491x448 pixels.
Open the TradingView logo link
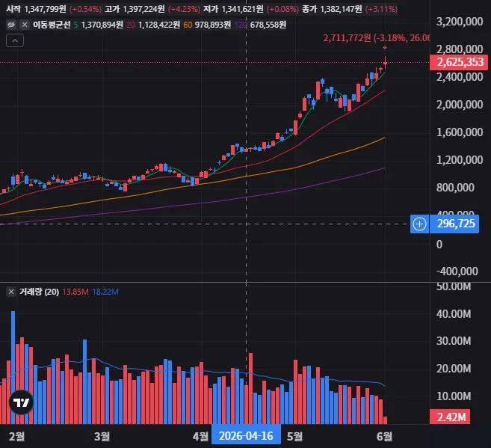21,402
